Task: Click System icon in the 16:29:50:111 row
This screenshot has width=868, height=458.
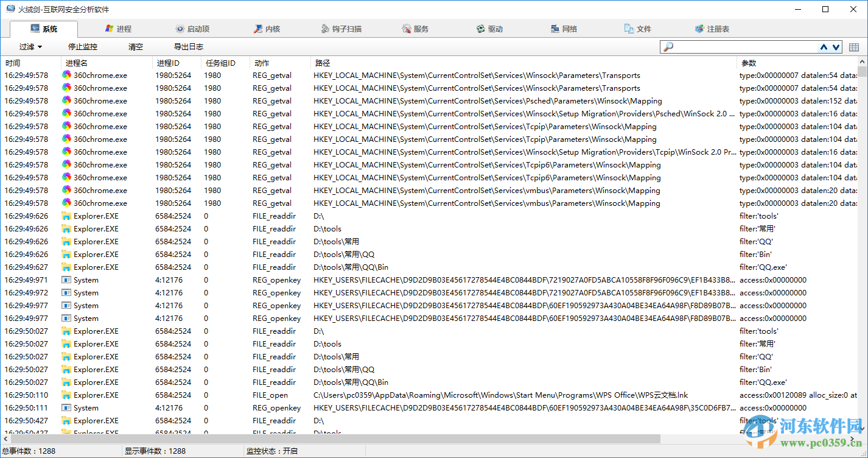Action: (x=66, y=407)
